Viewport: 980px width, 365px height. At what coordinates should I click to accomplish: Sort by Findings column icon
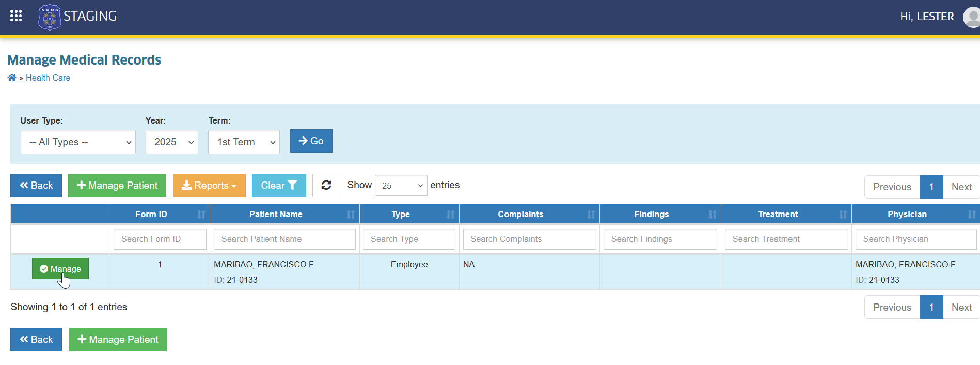tap(713, 215)
